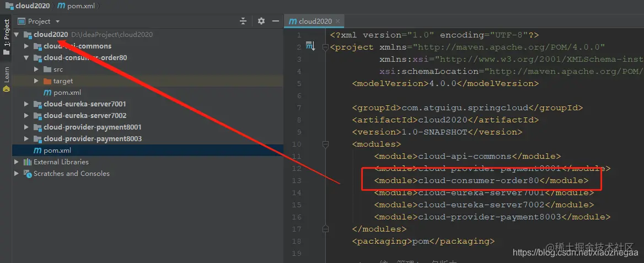The width and height of the screenshot is (644, 263).
Task: Click module cloud-provider-payment8003 line in editor
Action: click(492, 217)
